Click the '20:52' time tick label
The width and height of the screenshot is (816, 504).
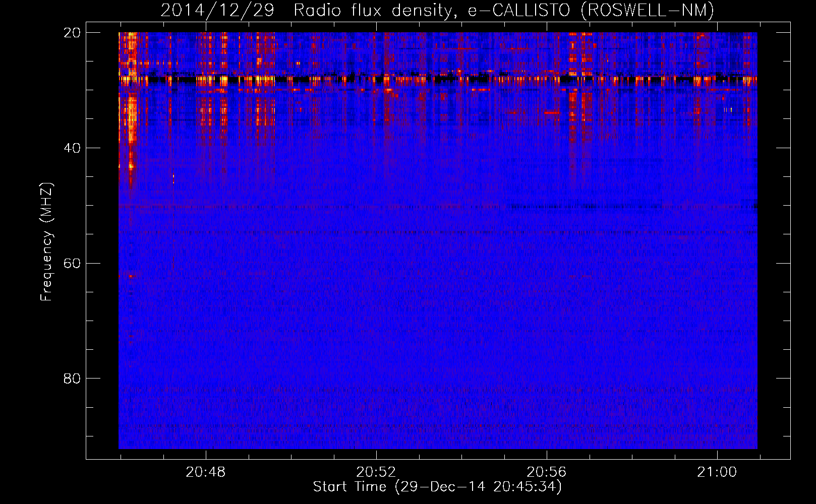[x=376, y=472]
